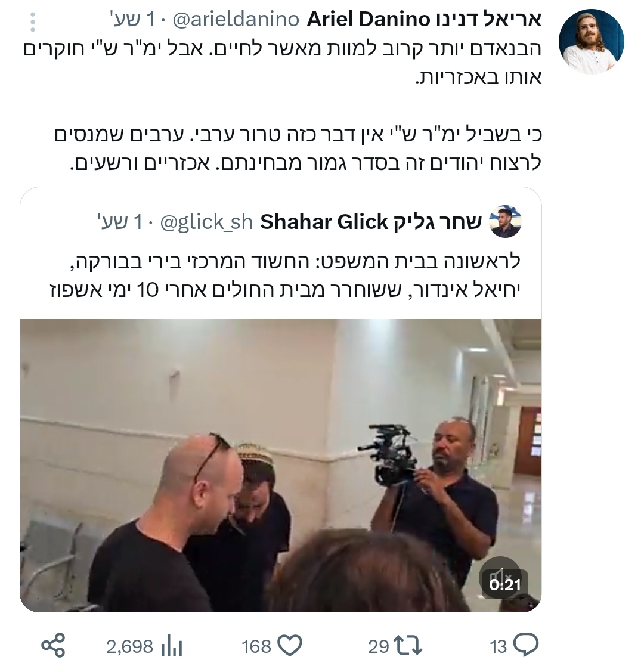The width and height of the screenshot is (644, 666).
Task: Open the view analytics bar chart icon
Action: 172,646
